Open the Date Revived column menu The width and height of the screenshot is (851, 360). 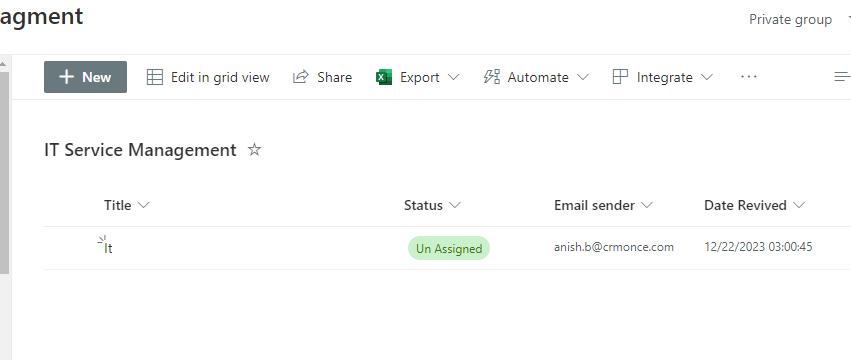[x=754, y=205]
